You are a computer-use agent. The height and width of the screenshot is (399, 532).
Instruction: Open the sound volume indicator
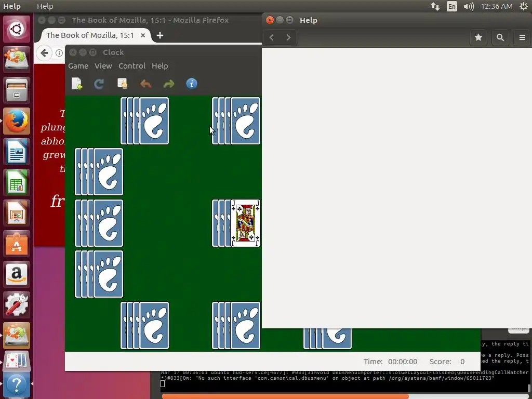pos(469,6)
